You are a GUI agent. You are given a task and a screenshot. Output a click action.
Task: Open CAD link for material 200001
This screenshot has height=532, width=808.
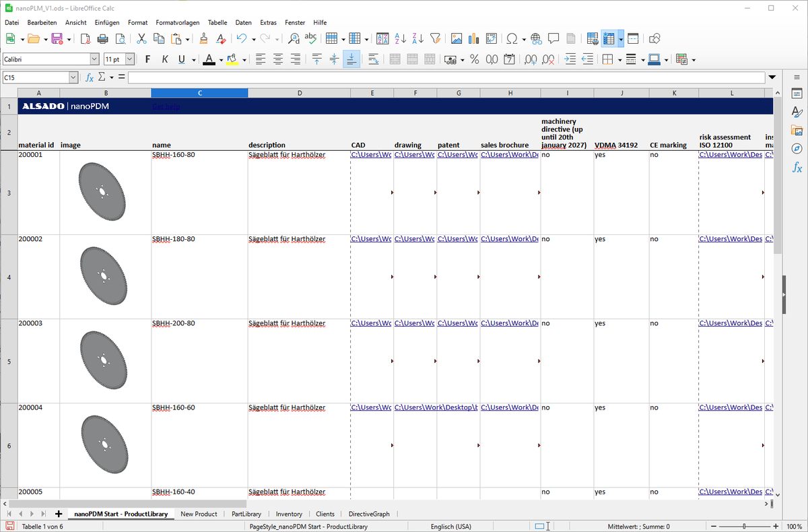pos(371,155)
